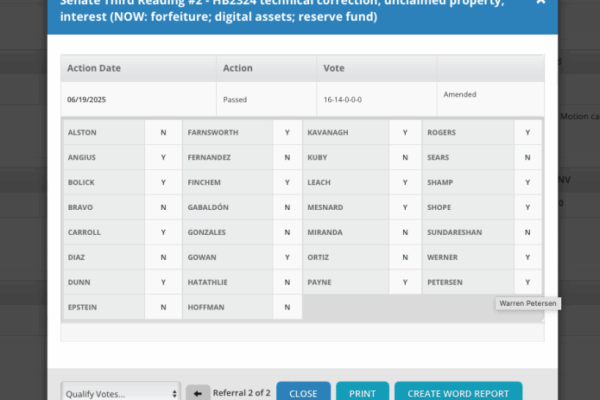Select the Passed action cell
This screenshot has height=400, width=600.
tap(266, 100)
